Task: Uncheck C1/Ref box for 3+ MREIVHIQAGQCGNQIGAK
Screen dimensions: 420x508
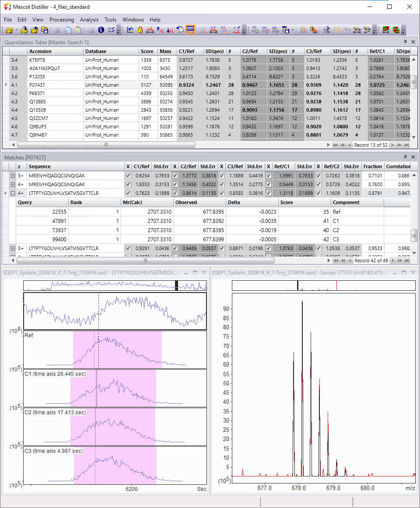Action: coord(128,176)
